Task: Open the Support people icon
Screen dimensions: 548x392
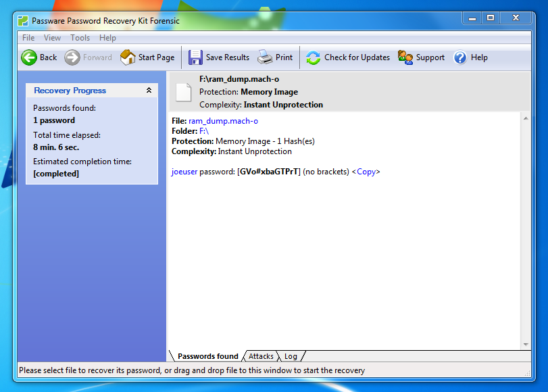Action: point(405,57)
